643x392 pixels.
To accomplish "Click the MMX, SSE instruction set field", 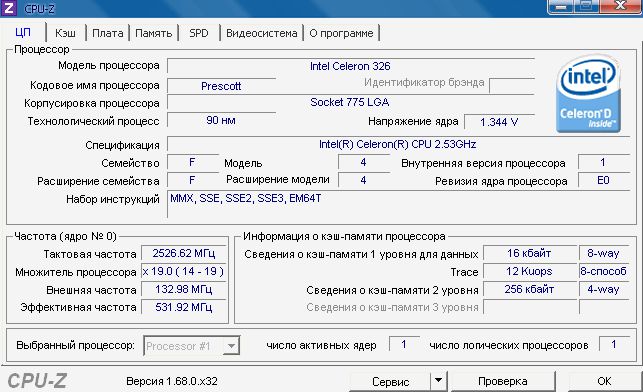I will pyautogui.click(x=398, y=204).
